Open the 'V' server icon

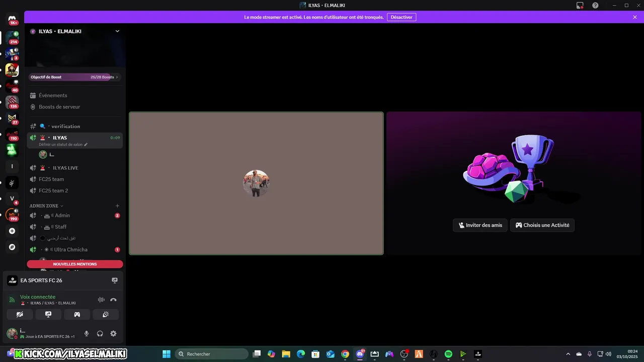click(12, 199)
